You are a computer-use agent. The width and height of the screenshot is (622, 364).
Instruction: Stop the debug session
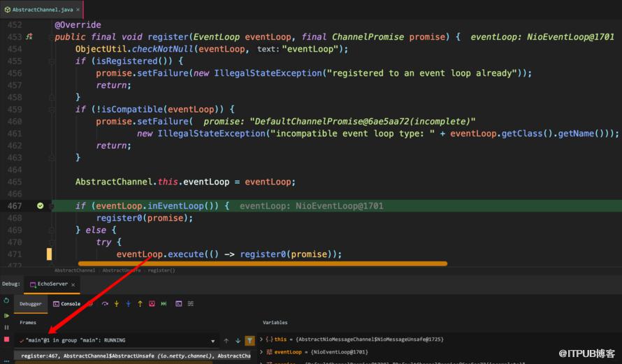click(6, 340)
